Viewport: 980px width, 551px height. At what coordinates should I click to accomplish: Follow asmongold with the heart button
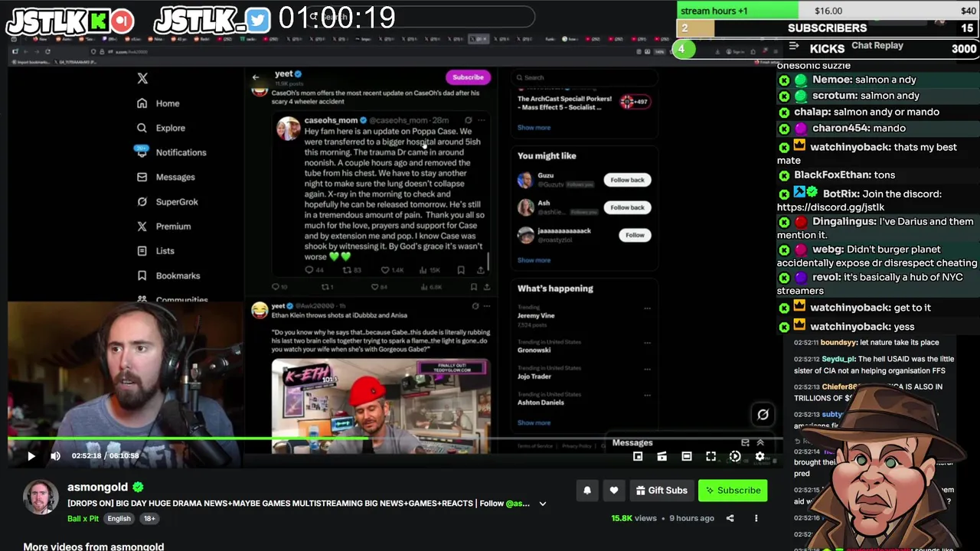(x=614, y=491)
